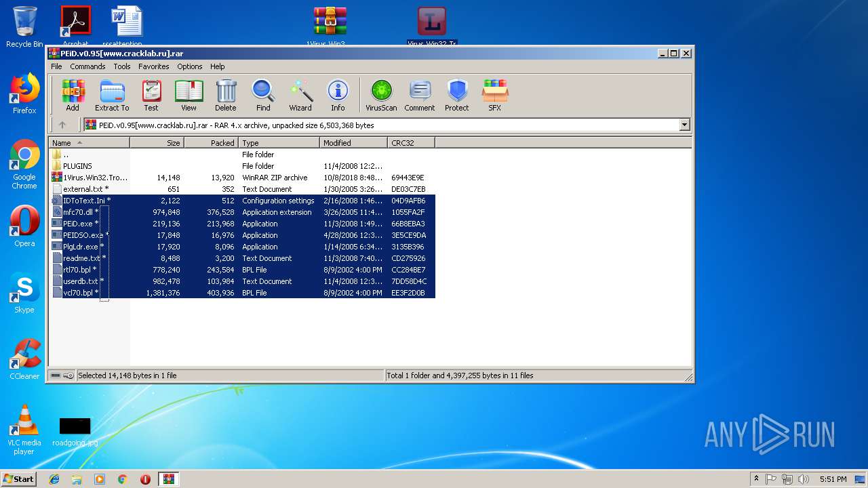This screenshot has height=488, width=868.
Task: Open Recycle Bin on desktop
Action: [x=24, y=27]
